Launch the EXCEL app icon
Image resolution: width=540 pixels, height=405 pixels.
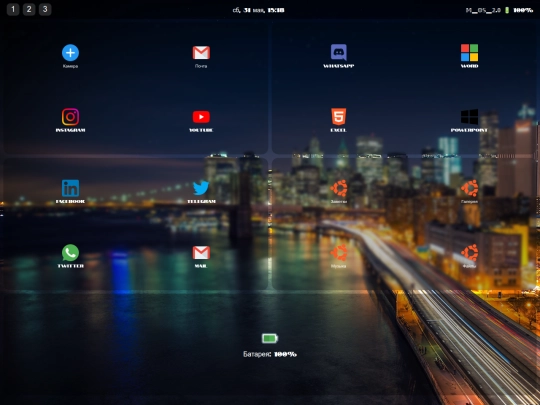point(339,117)
